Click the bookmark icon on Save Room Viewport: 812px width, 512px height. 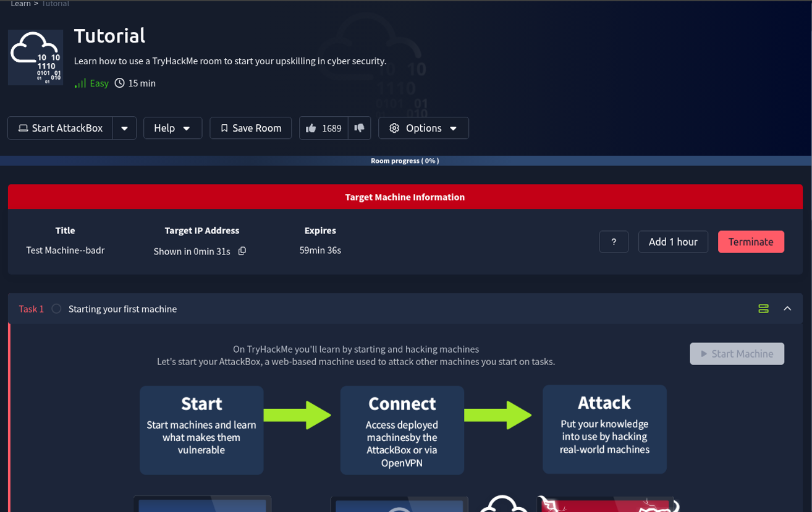pyautogui.click(x=224, y=128)
